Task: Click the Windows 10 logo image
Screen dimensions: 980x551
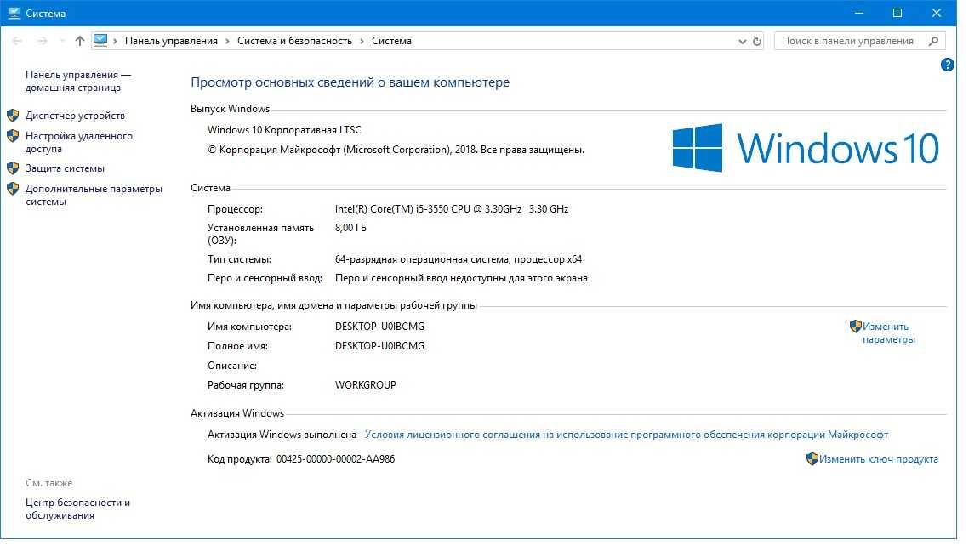Action: [x=806, y=148]
